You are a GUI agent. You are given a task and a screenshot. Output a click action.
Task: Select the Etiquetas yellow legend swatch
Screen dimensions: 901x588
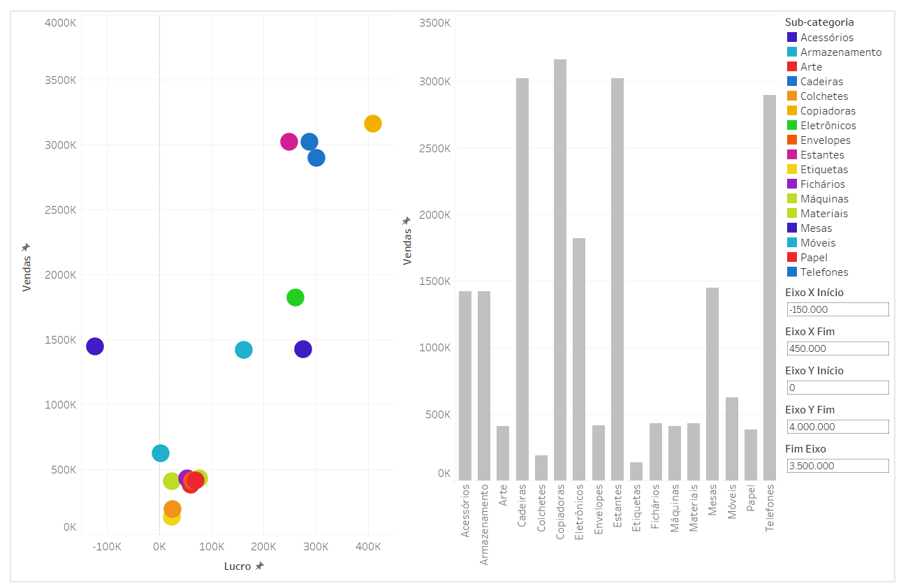pos(792,170)
